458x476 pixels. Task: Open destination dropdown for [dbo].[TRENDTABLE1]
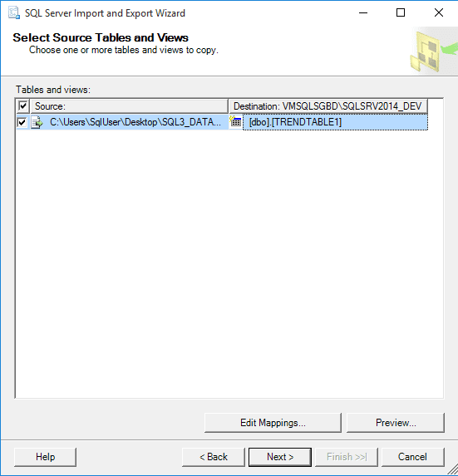[335, 122]
